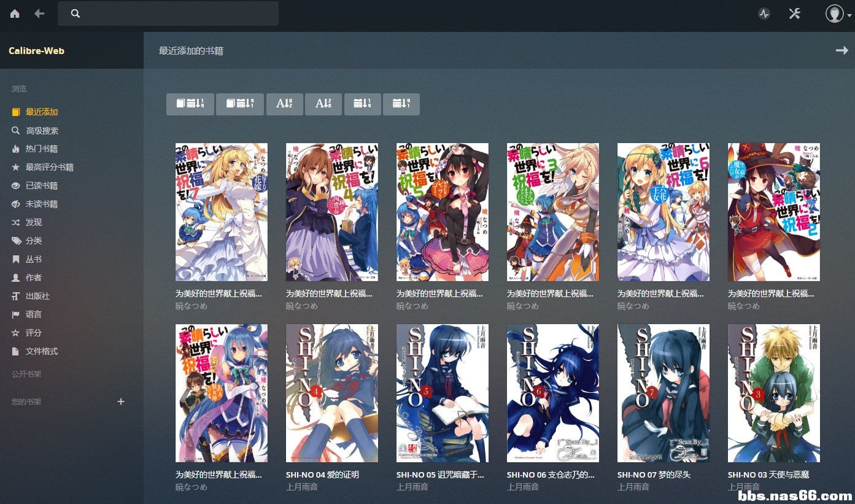The height and width of the screenshot is (504, 855).
Task: Open 评分 ratings list
Action: (x=34, y=333)
